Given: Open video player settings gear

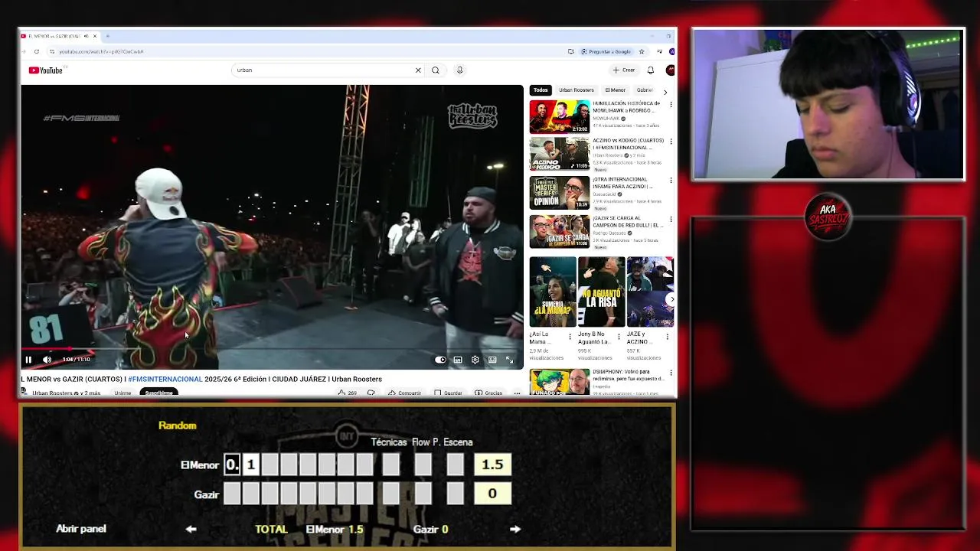Looking at the screenshot, I should (x=475, y=360).
